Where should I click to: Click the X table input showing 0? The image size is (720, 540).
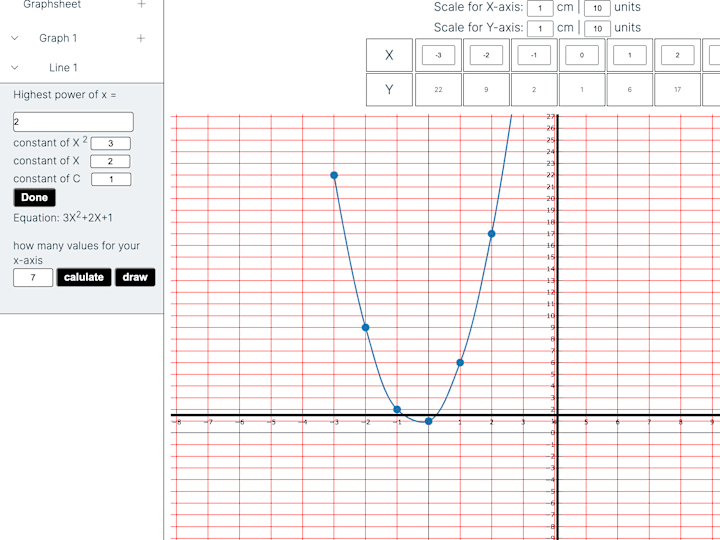click(582, 55)
